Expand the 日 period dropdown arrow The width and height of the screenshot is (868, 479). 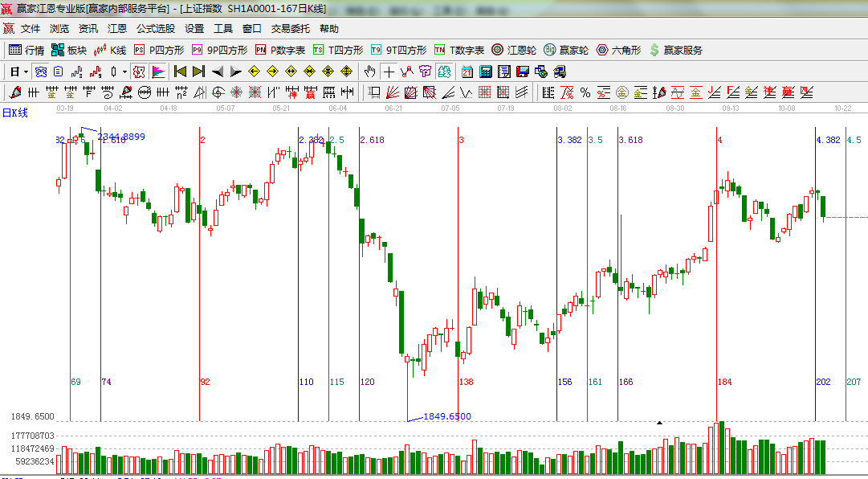[26, 72]
